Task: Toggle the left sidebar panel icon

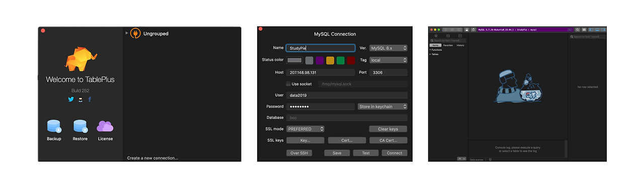Action: tap(591, 30)
